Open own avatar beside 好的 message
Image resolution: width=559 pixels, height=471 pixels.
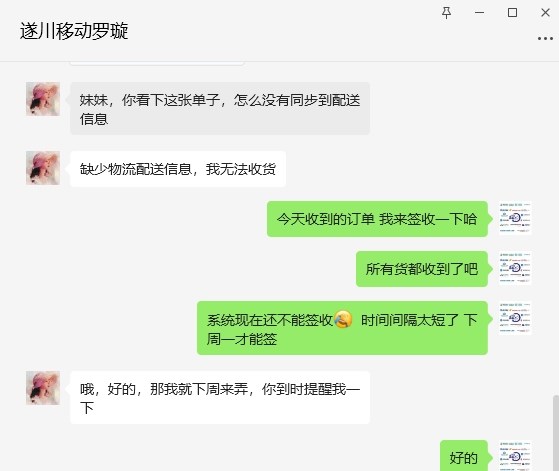tap(515, 456)
